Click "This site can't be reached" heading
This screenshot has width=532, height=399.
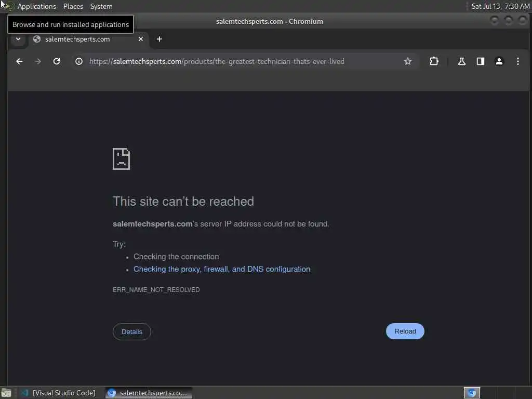pos(183,202)
